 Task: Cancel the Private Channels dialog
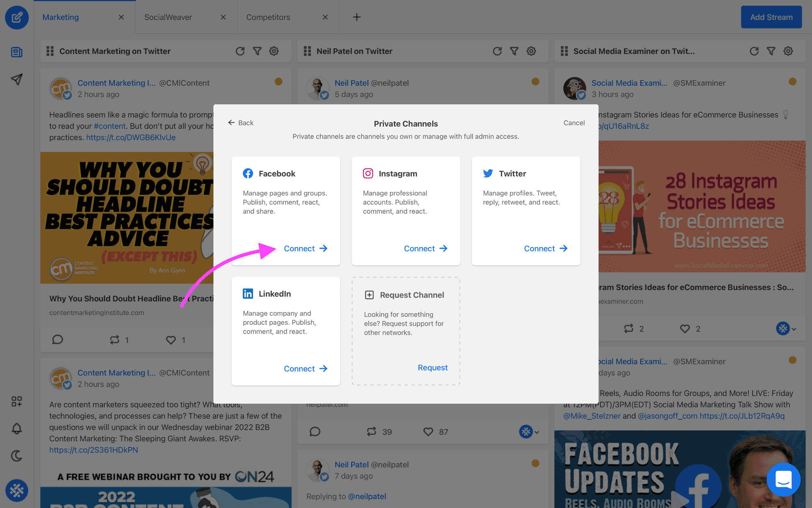click(x=574, y=123)
